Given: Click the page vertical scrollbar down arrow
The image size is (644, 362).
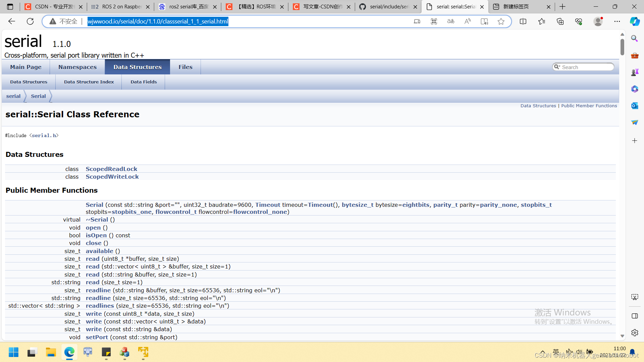Looking at the screenshot, I should click(622, 336).
